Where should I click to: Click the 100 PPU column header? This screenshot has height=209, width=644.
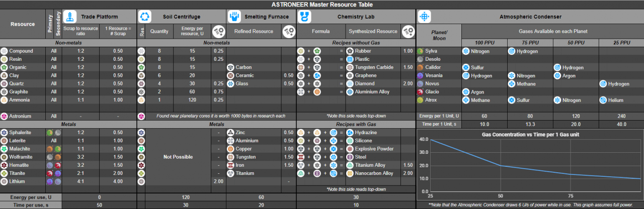pos(484,42)
